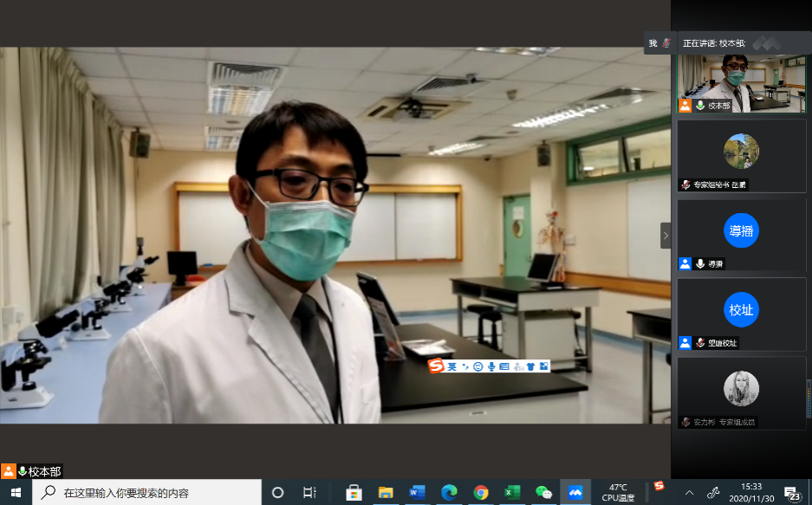Open Microsoft Edge from taskbar
Image resolution: width=812 pixels, height=505 pixels.
tap(449, 492)
